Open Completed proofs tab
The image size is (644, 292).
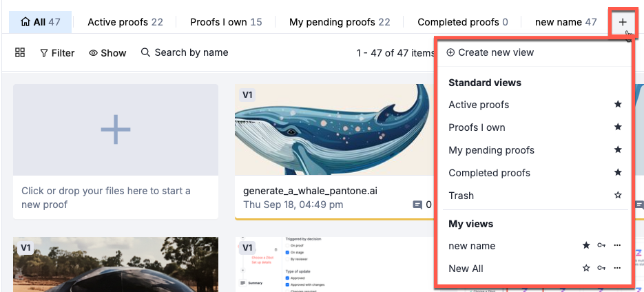(x=462, y=22)
